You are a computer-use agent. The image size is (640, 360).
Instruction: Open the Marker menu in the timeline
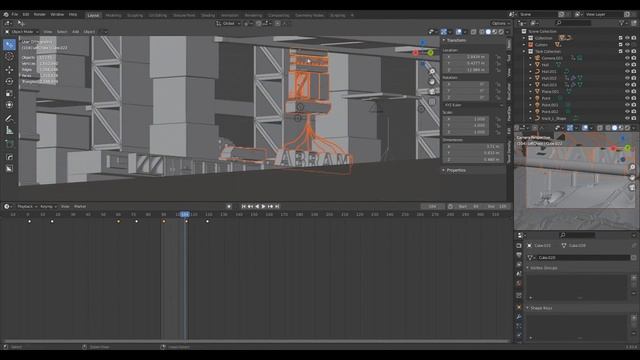click(x=80, y=207)
